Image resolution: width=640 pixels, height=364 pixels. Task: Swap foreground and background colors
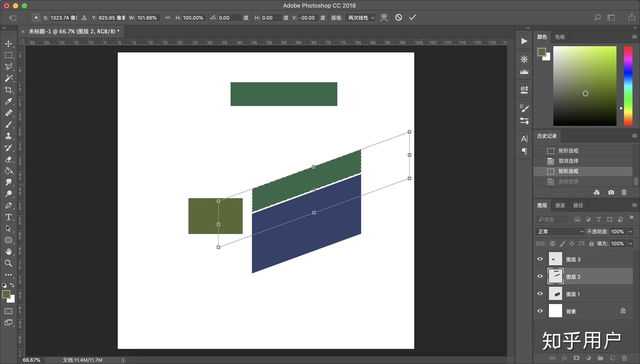tap(12, 285)
